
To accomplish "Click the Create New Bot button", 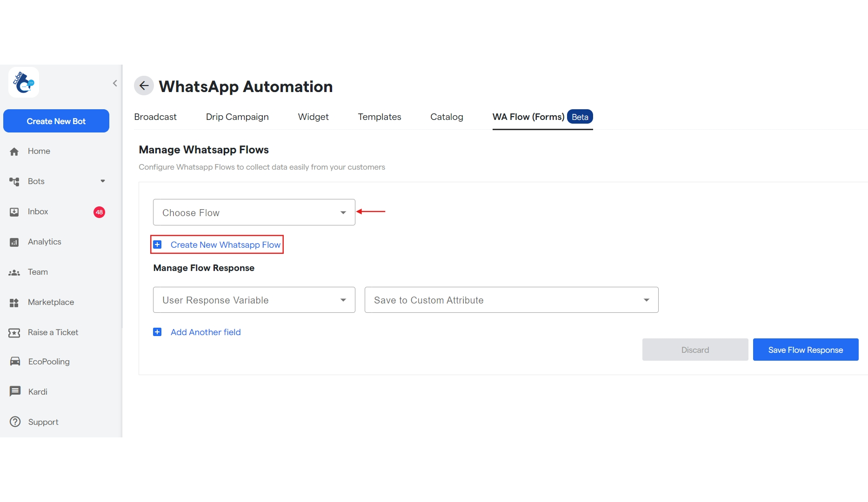I will (56, 121).
